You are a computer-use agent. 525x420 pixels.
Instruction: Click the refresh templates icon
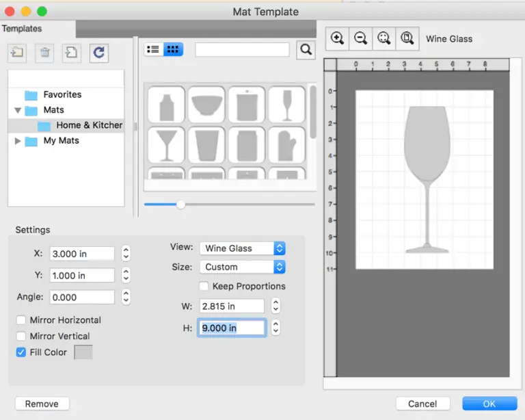click(98, 52)
